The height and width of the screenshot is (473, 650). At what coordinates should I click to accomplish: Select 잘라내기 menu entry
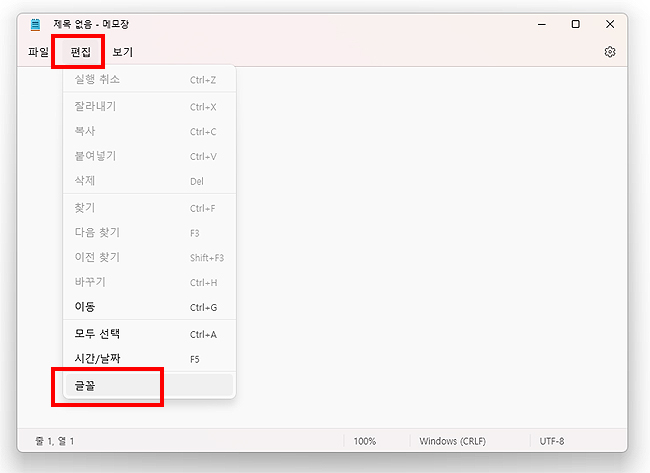pyautogui.click(x=149, y=106)
